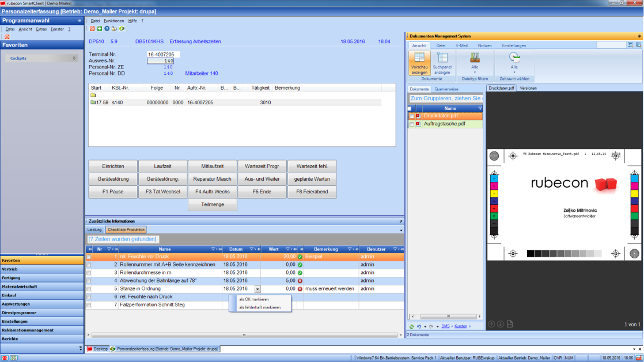Image resolution: width=644 pixels, height=362 pixels.
Task: Click the green refresh icon in DMS footer
Action: (411, 327)
